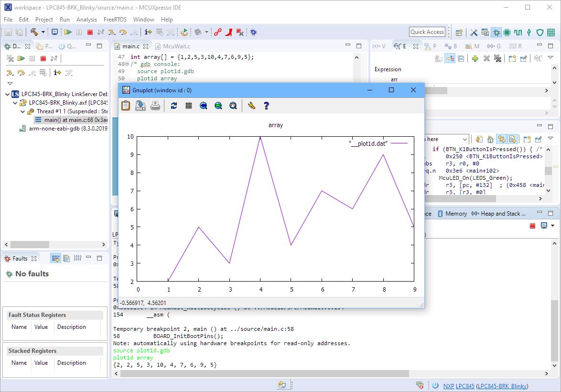Screen dimensions: 561x392
Task: Click the Build hammer icon in main toolbar
Action: [34, 32]
